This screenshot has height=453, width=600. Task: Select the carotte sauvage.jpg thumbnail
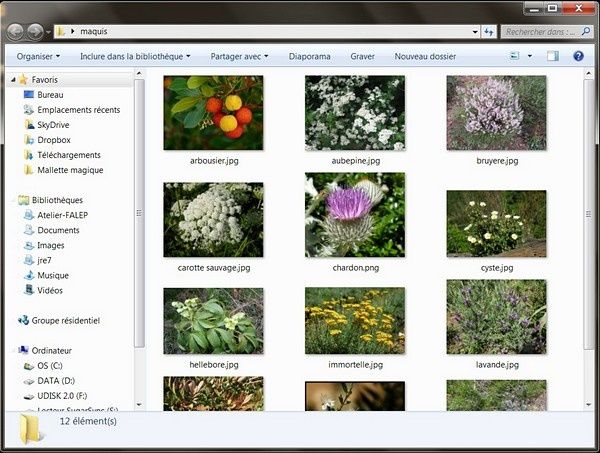[x=213, y=220]
